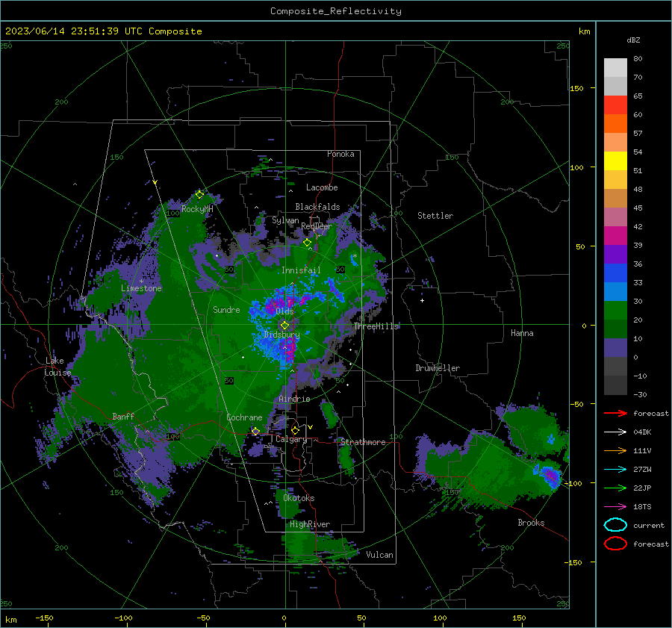Pick the yellow swatch between 54 and 51
The image size is (672, 628).
[x=615, y=161]
